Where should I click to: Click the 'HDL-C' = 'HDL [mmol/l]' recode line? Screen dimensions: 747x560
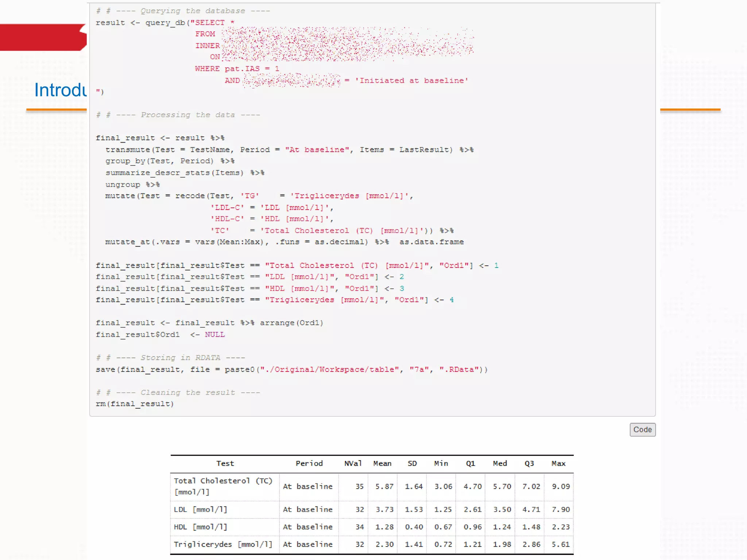(x=272, y=219)
